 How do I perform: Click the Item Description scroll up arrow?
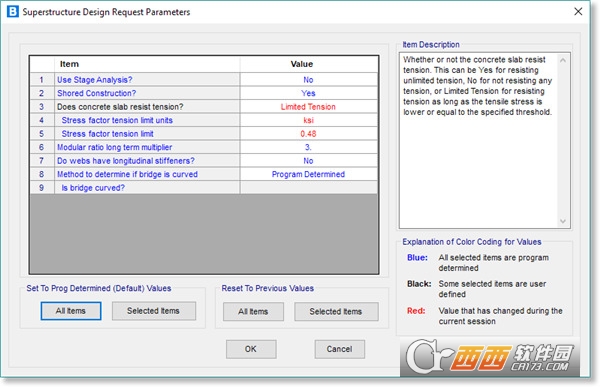coord(563,60)
